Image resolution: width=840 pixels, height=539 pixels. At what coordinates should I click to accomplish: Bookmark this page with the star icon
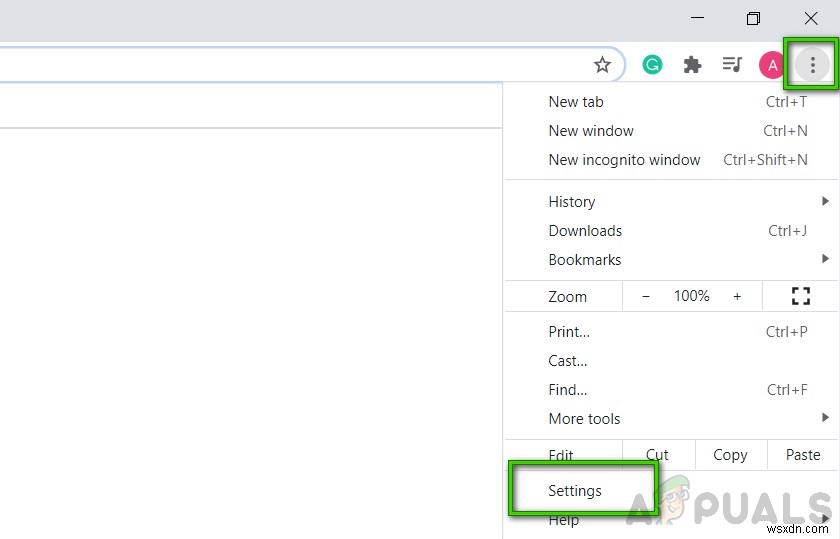click(602, 65)
